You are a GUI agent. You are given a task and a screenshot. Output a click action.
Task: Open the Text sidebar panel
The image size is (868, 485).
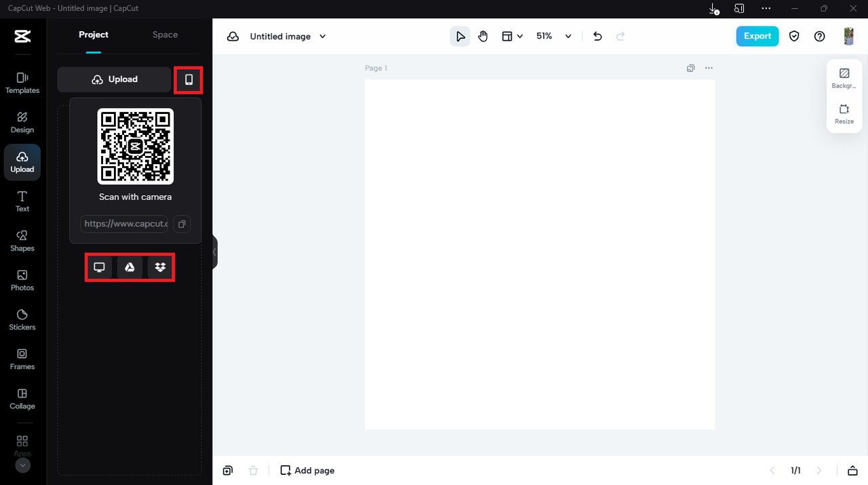pyautogui.click(x=22, y=201)
